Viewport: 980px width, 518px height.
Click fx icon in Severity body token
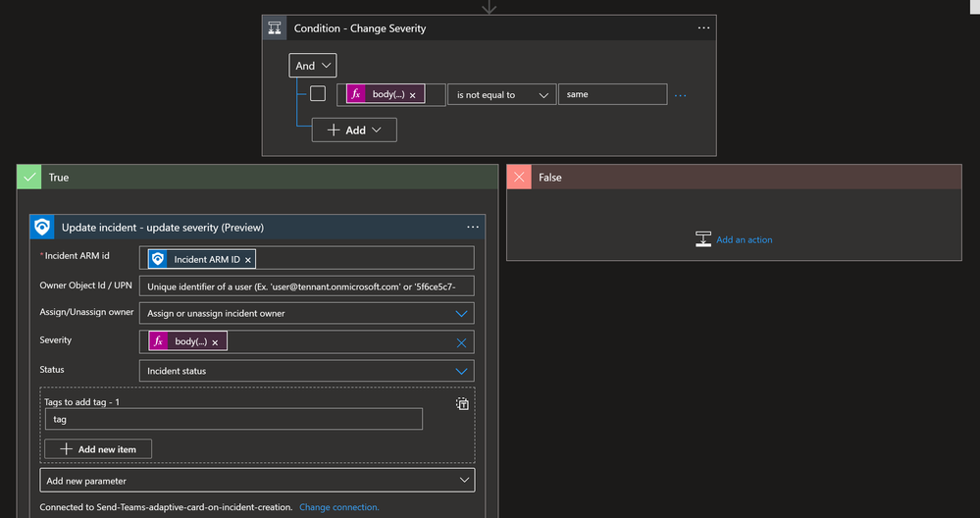click(158, 341)
